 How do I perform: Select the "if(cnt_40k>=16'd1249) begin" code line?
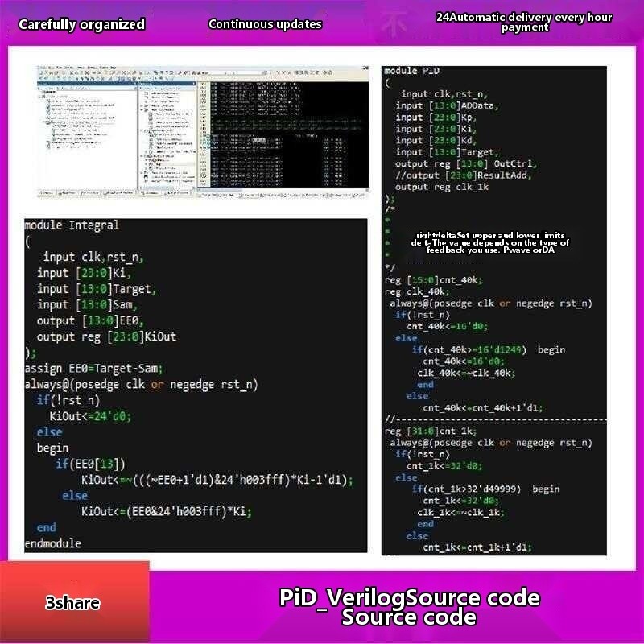point(489,350)
